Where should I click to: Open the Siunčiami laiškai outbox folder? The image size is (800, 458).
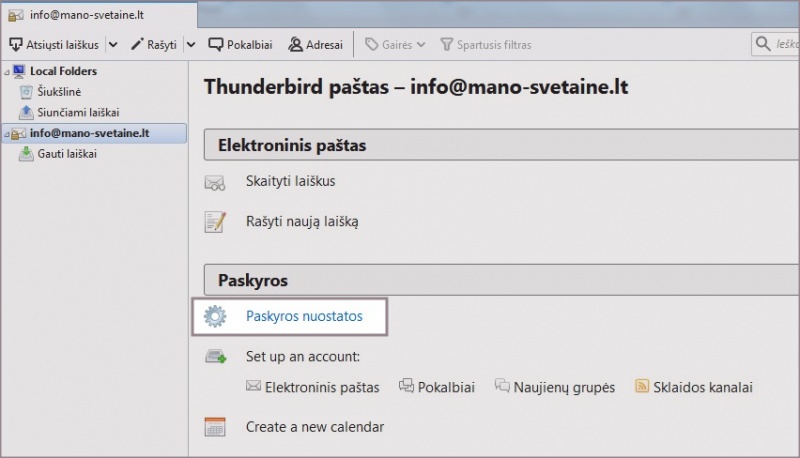[78, 112]
